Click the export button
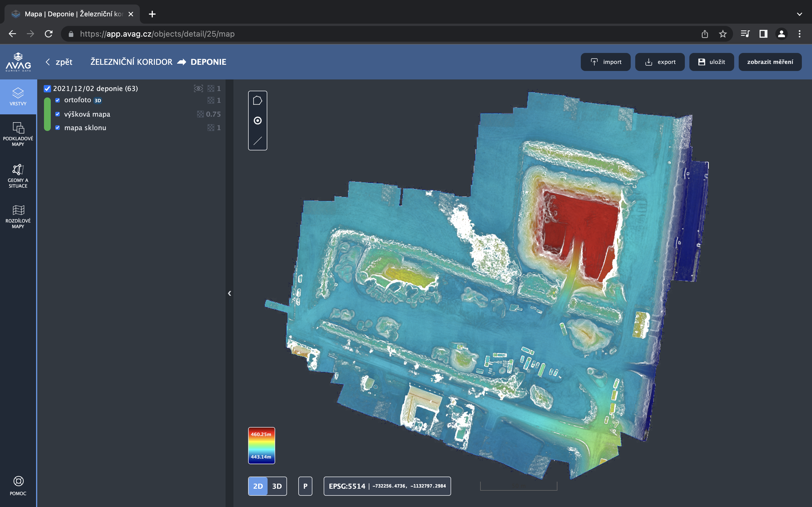 [660, 62]
